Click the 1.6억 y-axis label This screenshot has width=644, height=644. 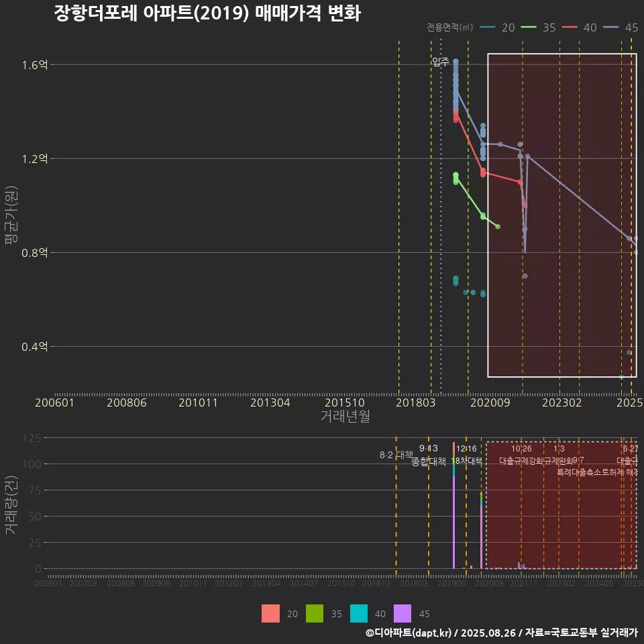(35, 65)
